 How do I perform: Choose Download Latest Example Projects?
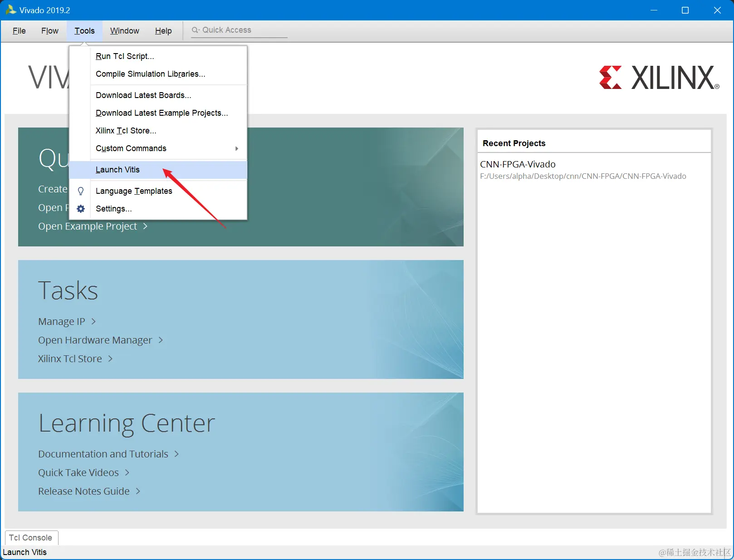click(158, 113)
